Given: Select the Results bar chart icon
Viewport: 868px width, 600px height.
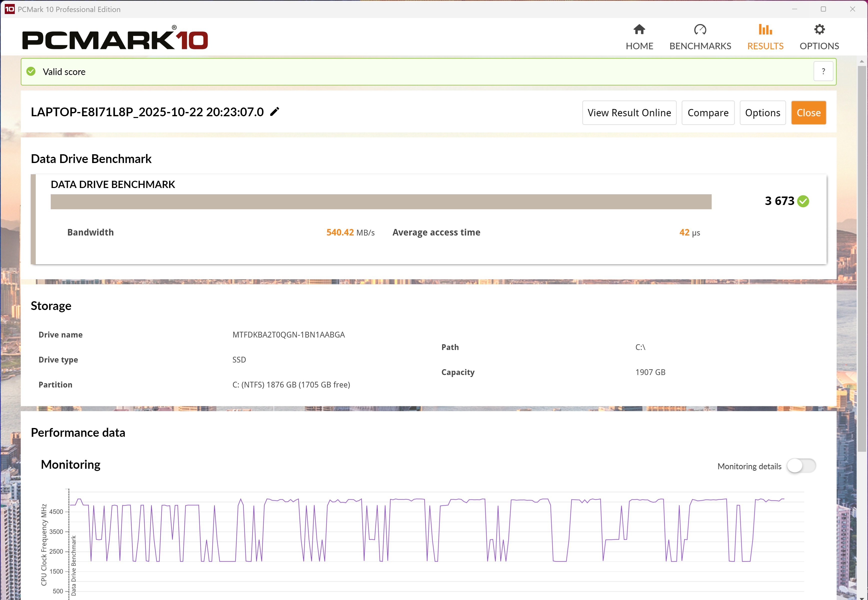Looking at the screenshot, I should [x=765, y=30].
